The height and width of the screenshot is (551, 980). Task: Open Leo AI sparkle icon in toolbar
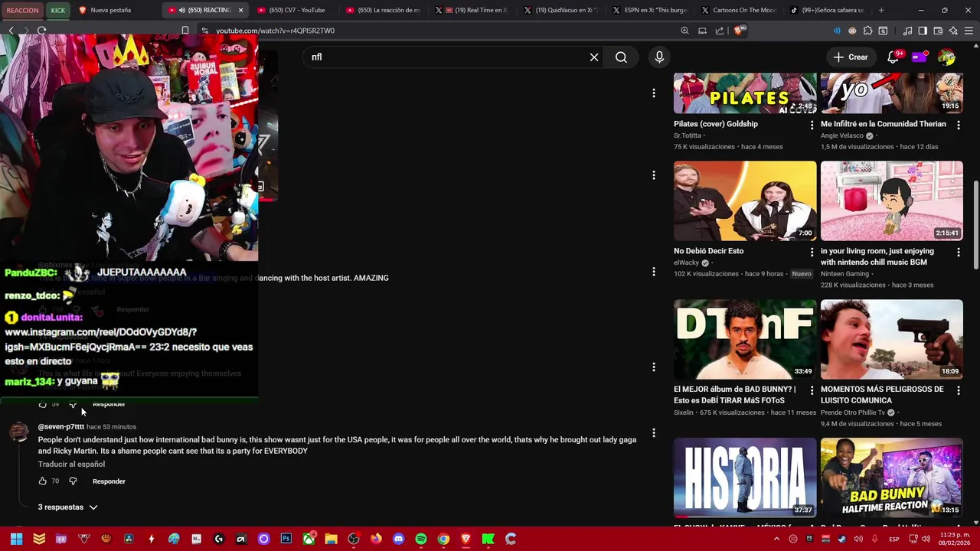pyautogui.click(x=953, y=31)
